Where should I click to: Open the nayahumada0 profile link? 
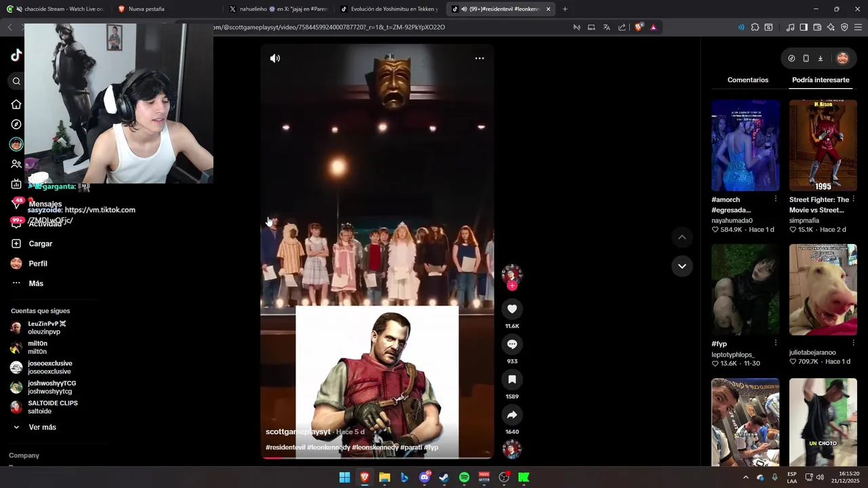(x=732, y=220)
